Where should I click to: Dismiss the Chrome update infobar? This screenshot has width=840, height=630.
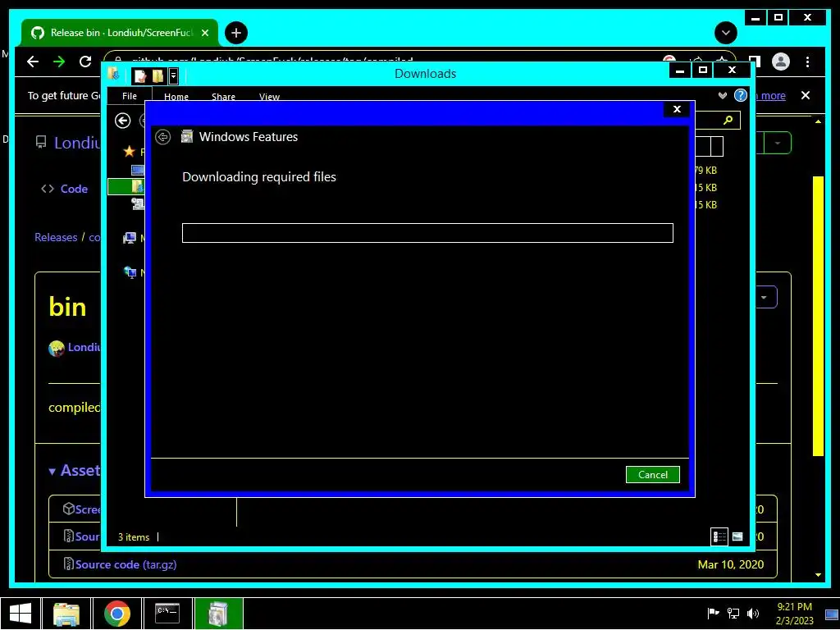[806, 95]
